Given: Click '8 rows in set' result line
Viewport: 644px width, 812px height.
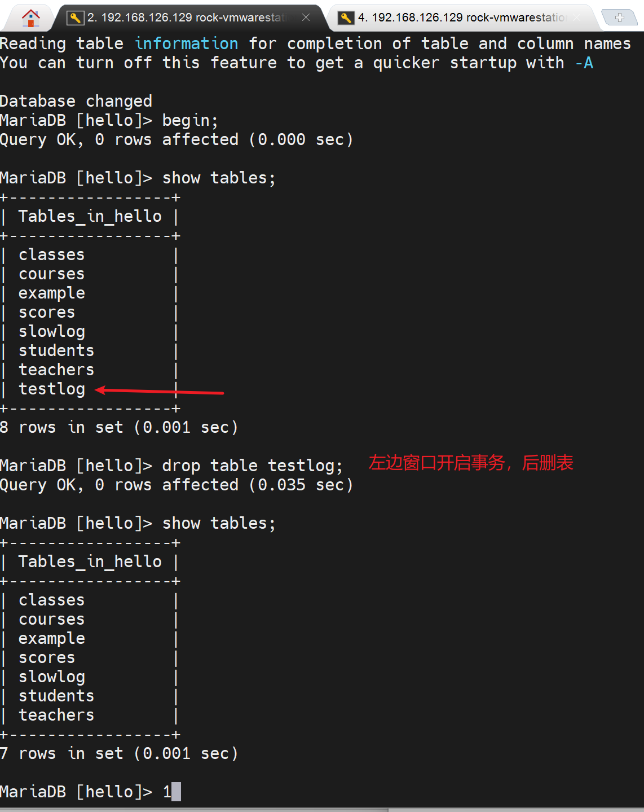Looking at the screenshot, I should click(118, 427).
